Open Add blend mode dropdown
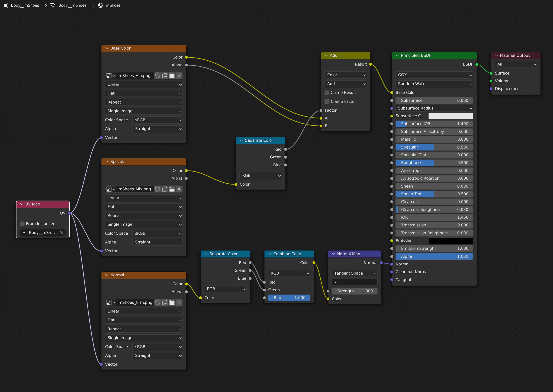This screenshot has height=392, width=553. point(346,84)
